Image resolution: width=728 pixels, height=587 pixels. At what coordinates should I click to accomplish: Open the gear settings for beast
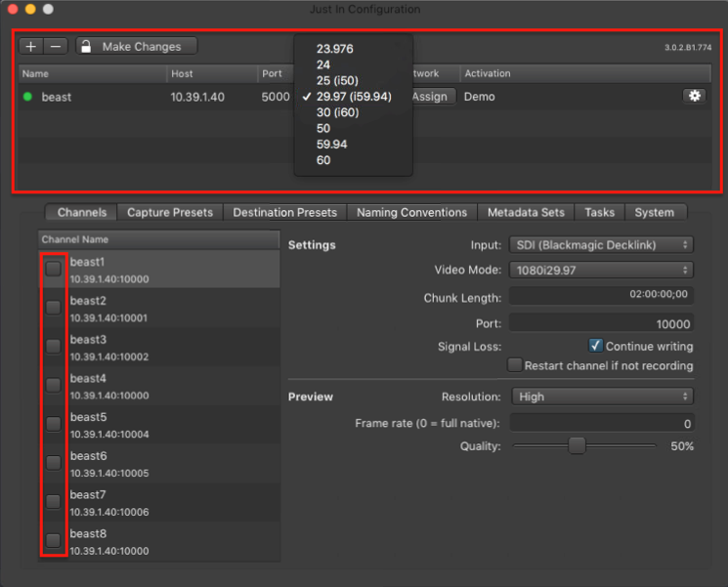click(694, 96)
